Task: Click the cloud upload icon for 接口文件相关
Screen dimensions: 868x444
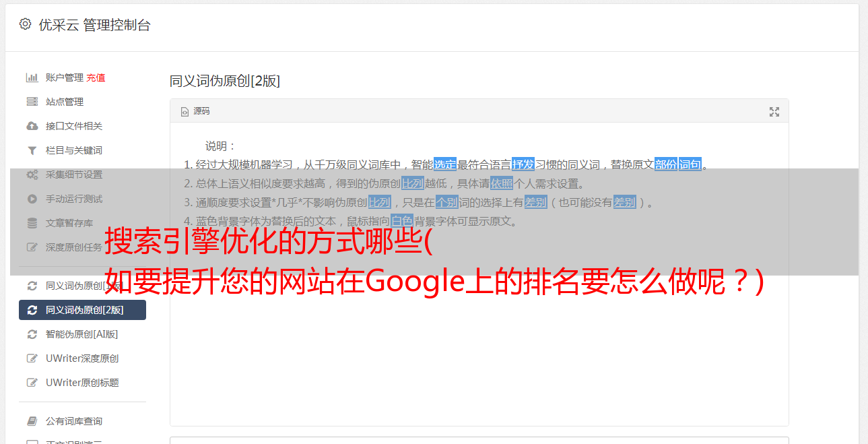Action: [x=32, y=126]
